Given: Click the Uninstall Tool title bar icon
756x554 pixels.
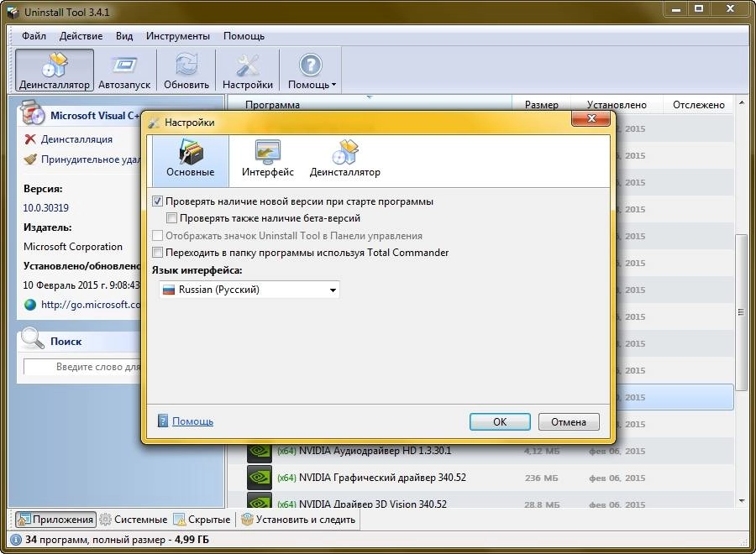Looking at the screenshot, I should coord(13,12).
